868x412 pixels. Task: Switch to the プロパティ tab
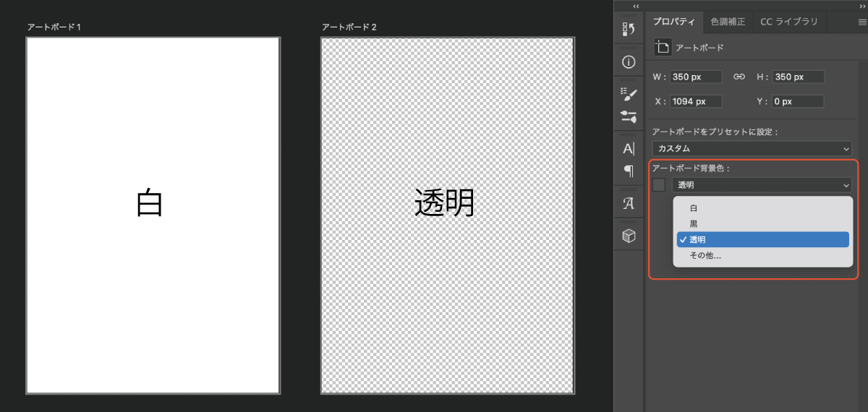pos(674,22)
